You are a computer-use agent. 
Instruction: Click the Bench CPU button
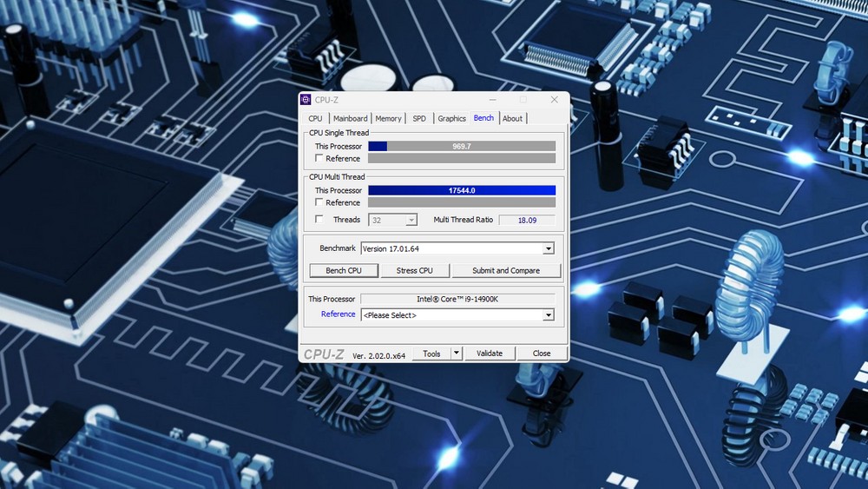344,271
